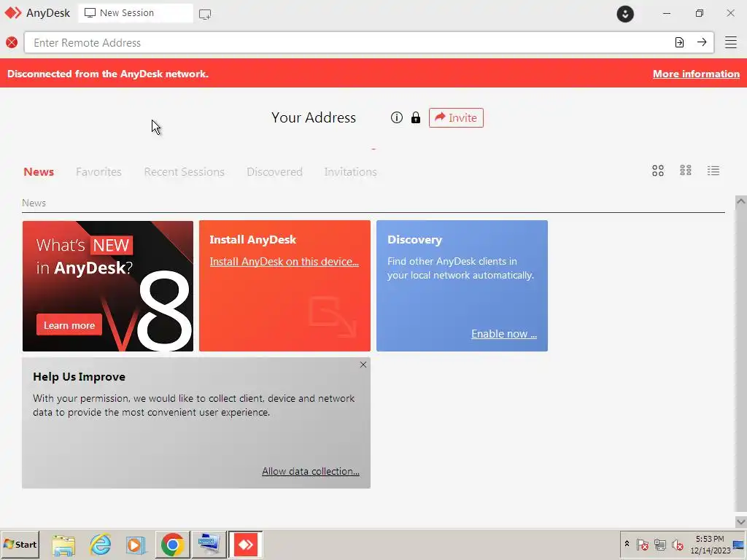This screenshot has height=560, width=747.
Task: Click the connect arrow icon
Action: click(x=702, y=42)
